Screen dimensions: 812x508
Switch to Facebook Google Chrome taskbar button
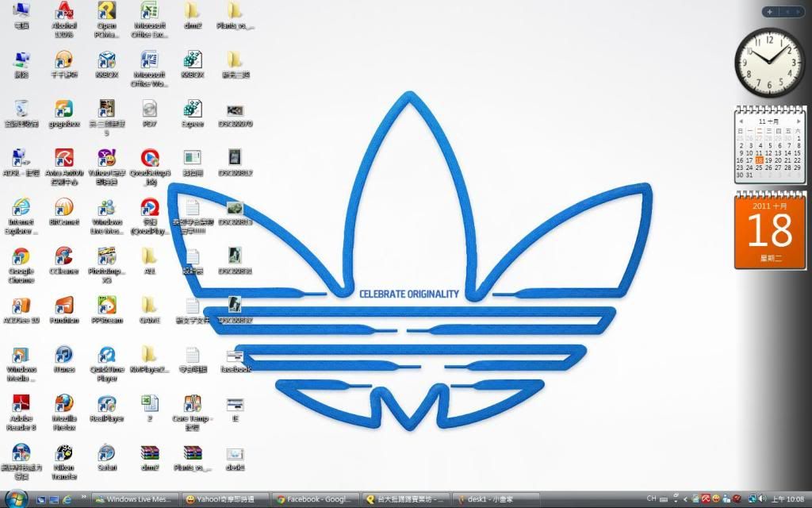coord(314,499)
